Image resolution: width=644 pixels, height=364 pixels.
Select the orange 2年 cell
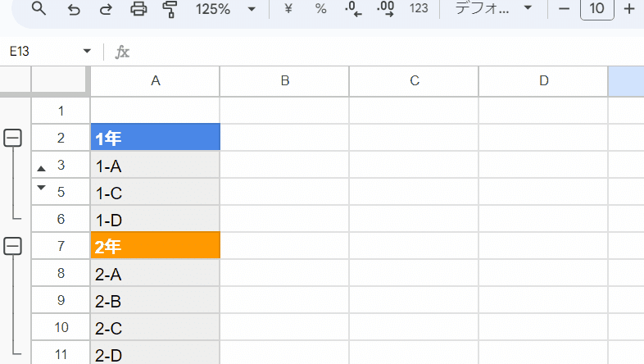point(155,246)
